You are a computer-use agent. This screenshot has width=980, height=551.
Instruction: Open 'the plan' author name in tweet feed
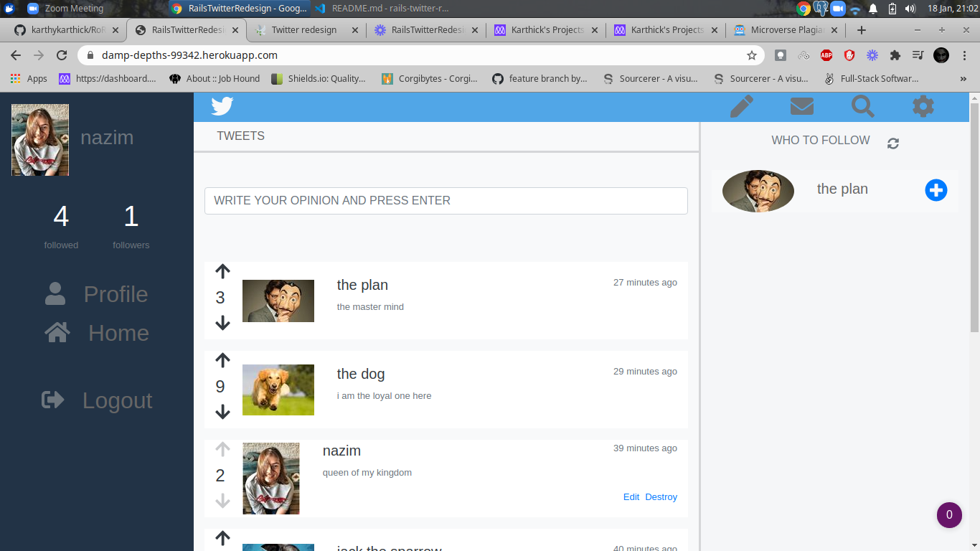pos(362,285)
